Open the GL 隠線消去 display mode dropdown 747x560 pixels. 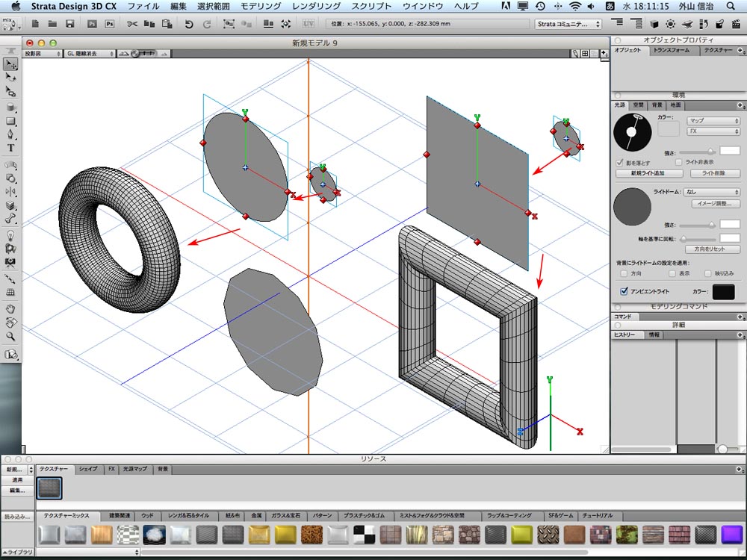[x=90, y=54]
